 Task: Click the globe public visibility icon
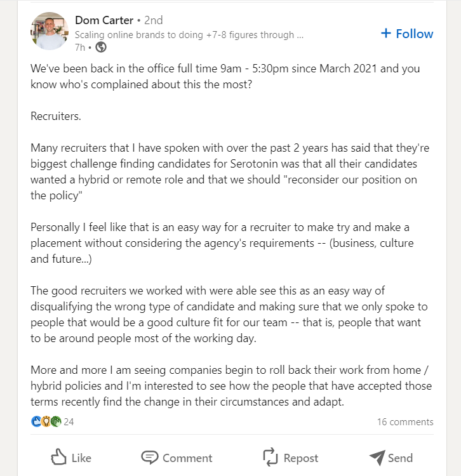tap(101, 48)
